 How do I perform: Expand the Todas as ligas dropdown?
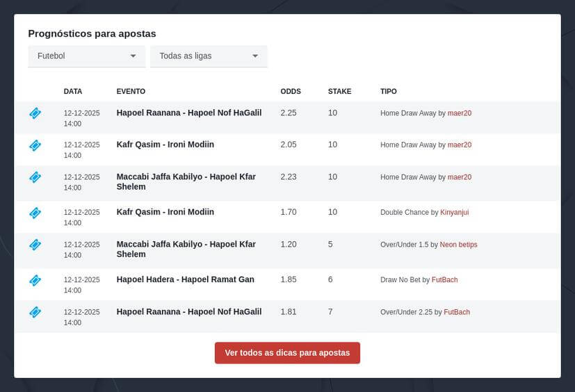pyautogui.click(x=209, y=56)
